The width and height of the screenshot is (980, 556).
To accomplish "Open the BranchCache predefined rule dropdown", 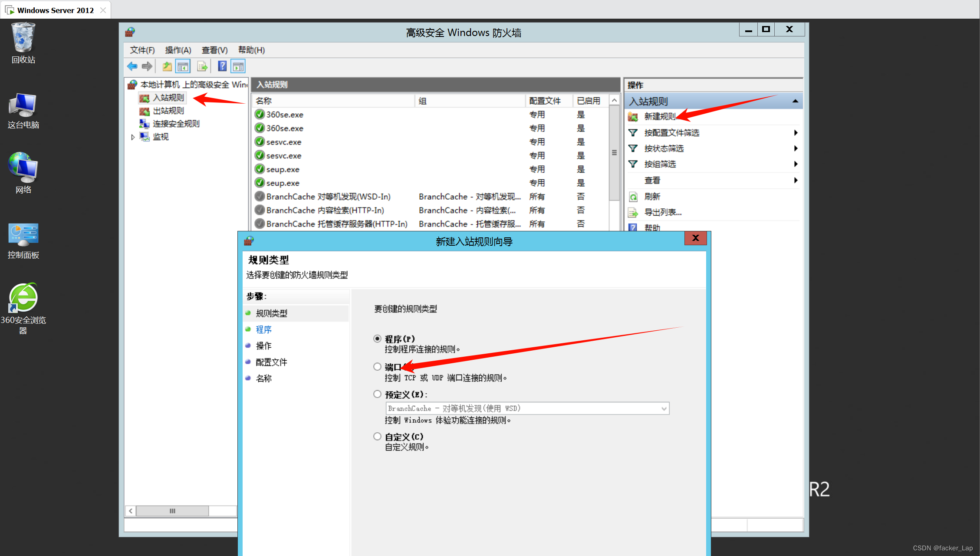I will pyautogui.click(x=664, y=408).
